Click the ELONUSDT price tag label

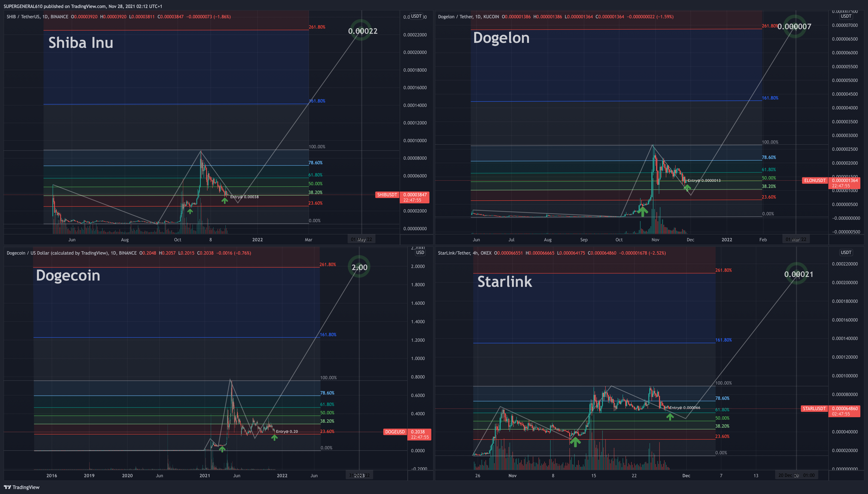(815, 180)
